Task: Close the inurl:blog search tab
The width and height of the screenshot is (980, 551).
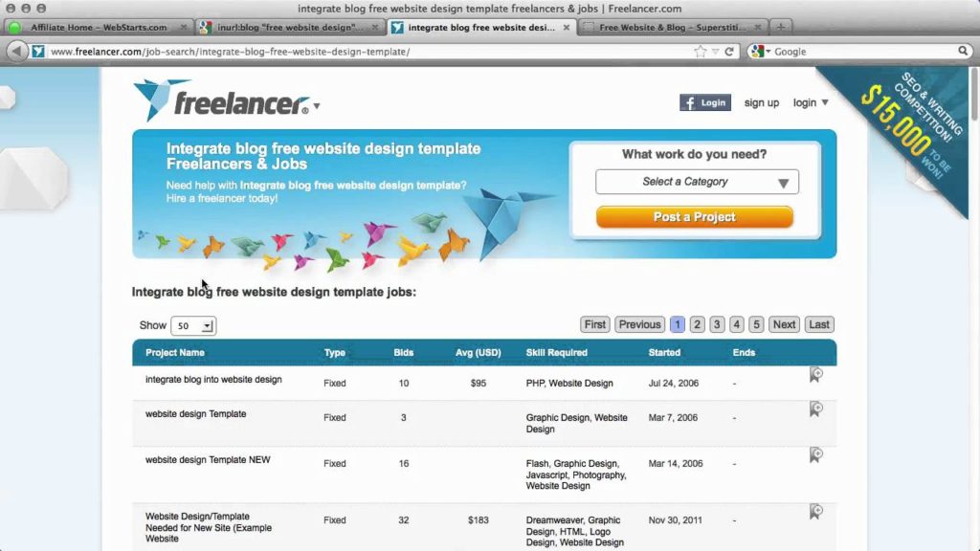Action: coord(375,27)
